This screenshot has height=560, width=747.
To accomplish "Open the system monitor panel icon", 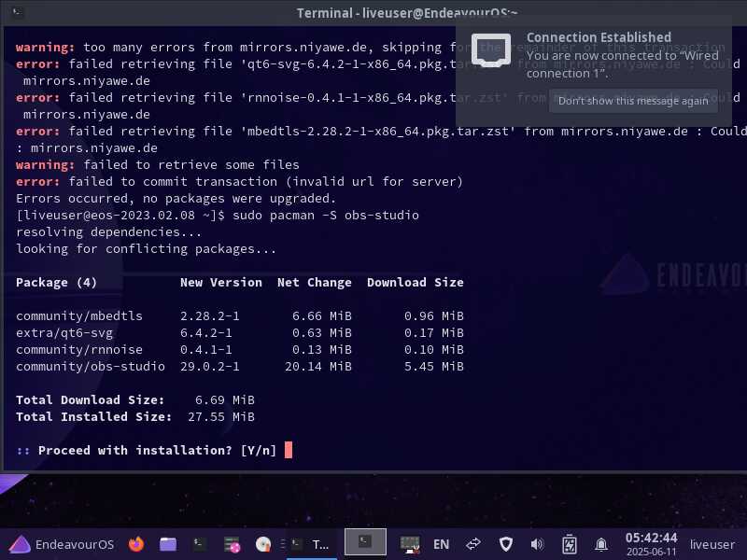I will pos(410,544).
